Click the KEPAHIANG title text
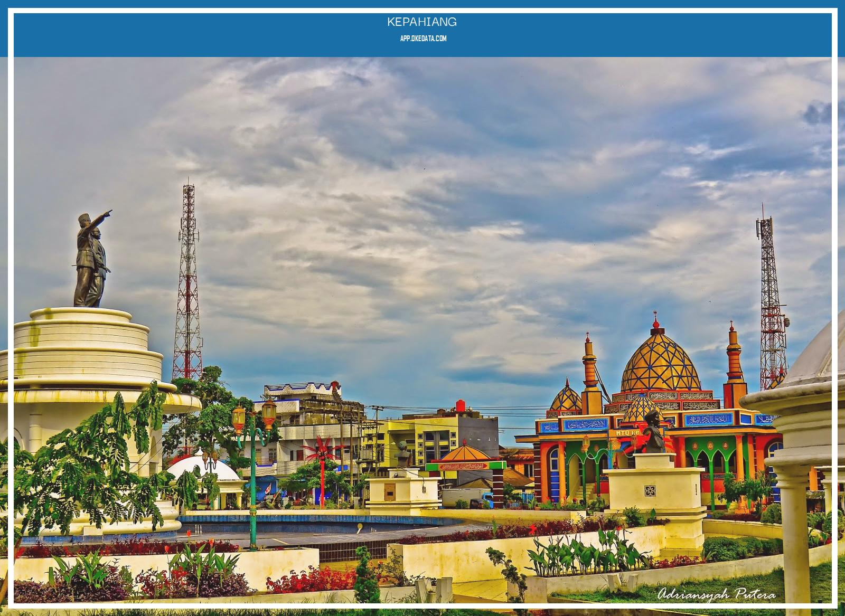The height and width of the screenshot is (616, 845). pyautogui.click(x=422, y=22)
